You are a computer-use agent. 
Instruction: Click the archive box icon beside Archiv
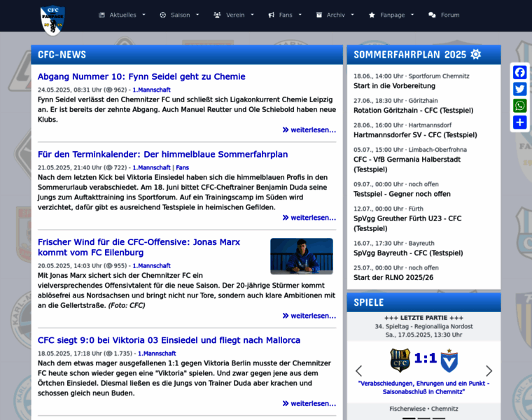point(319,15)
